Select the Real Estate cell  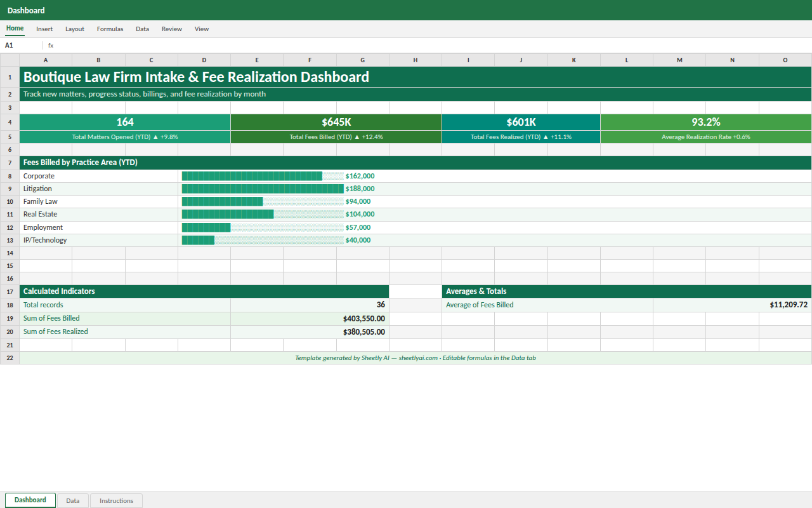pos(99,214)
